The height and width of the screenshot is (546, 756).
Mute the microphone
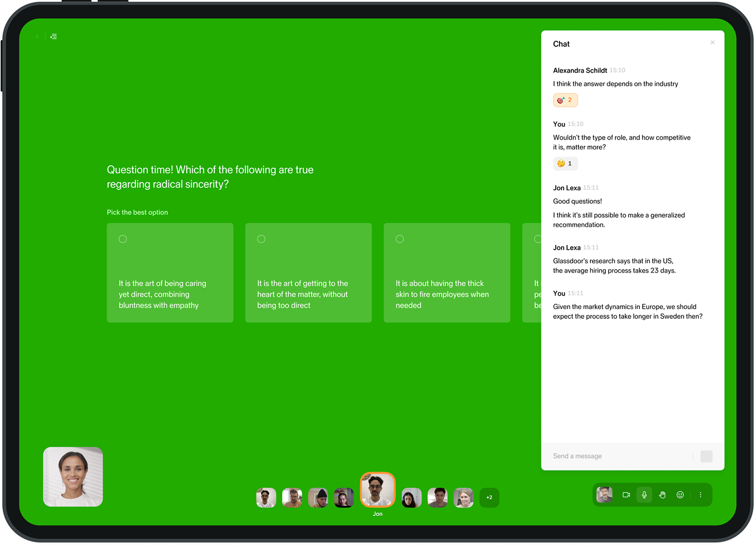click(644, 495)
